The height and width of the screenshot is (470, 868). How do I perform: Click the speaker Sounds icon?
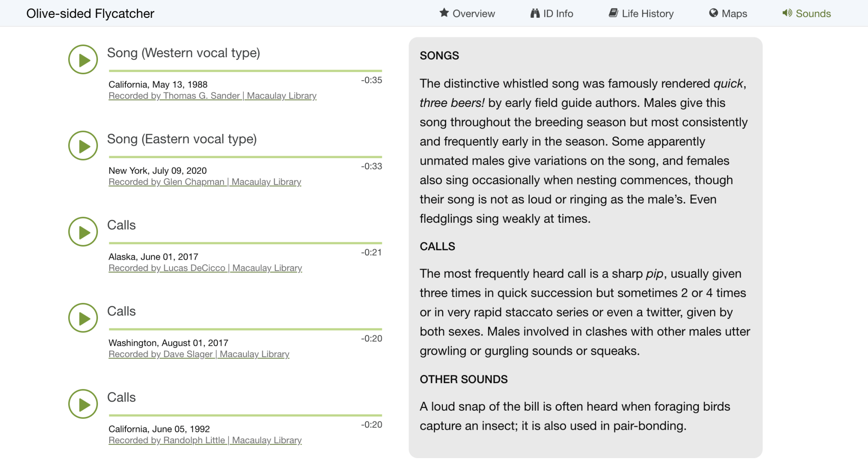787,13
